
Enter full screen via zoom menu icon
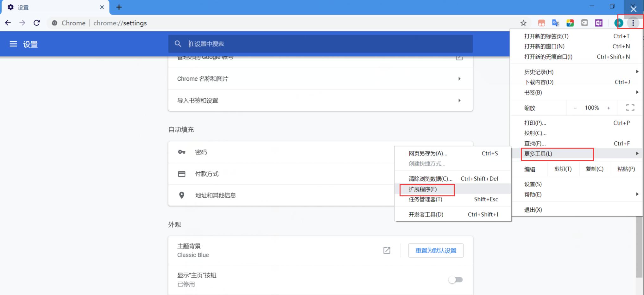[x=630, y=108]
